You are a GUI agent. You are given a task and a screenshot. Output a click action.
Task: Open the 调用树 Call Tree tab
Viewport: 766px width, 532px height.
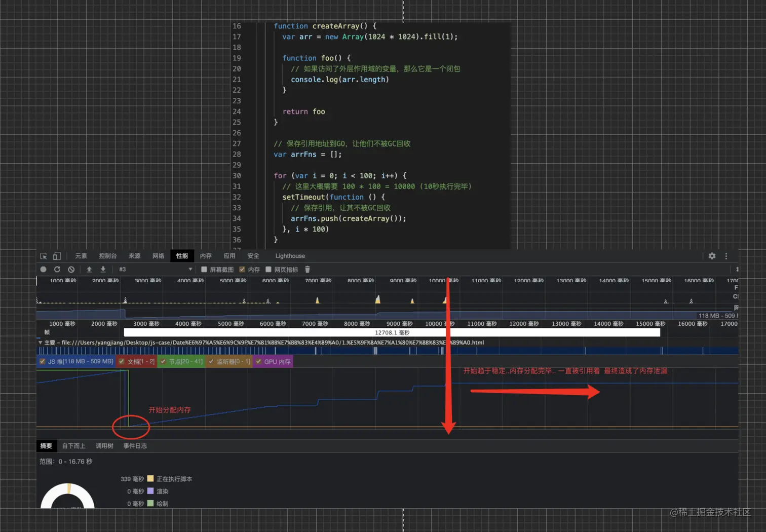tap(104, 446)
